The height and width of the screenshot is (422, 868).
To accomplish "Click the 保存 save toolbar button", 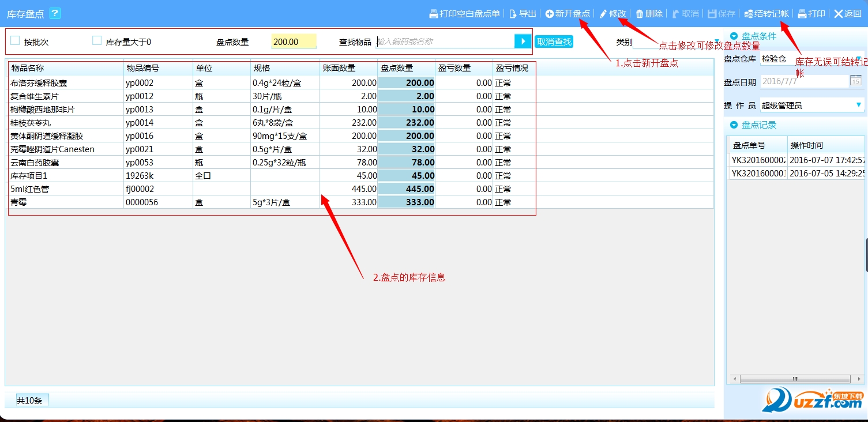I will 722,13.
